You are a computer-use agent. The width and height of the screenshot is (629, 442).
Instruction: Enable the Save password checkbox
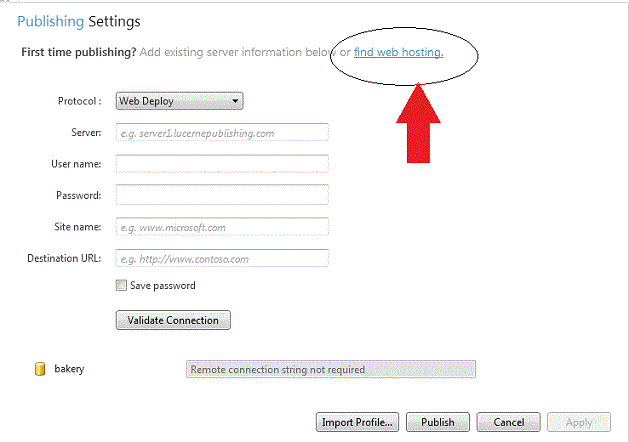121,285
